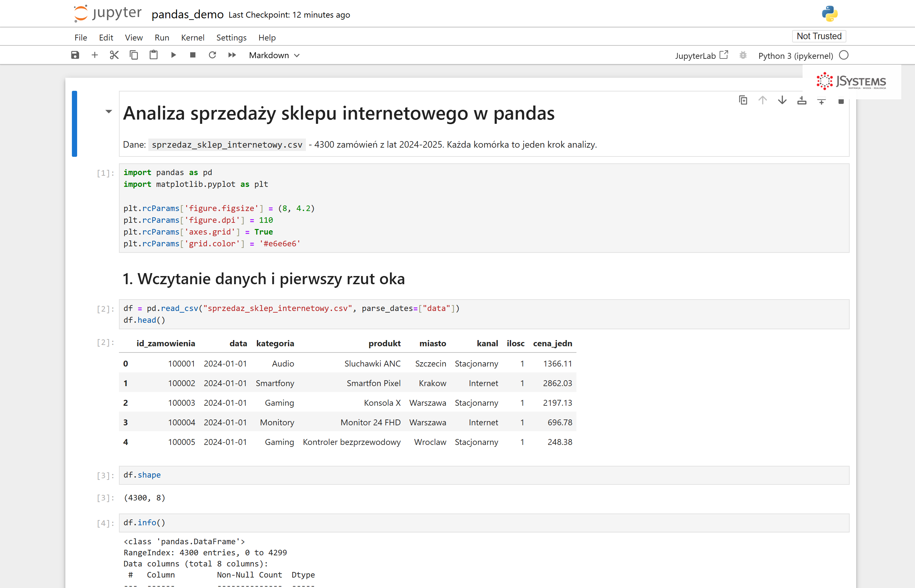Image resolution: width=915 pixels, height=588 pixels.
Task: Select heading 'Analiza sprzedaży sklepu internetowego w pandas'
Action: [339, 113]
